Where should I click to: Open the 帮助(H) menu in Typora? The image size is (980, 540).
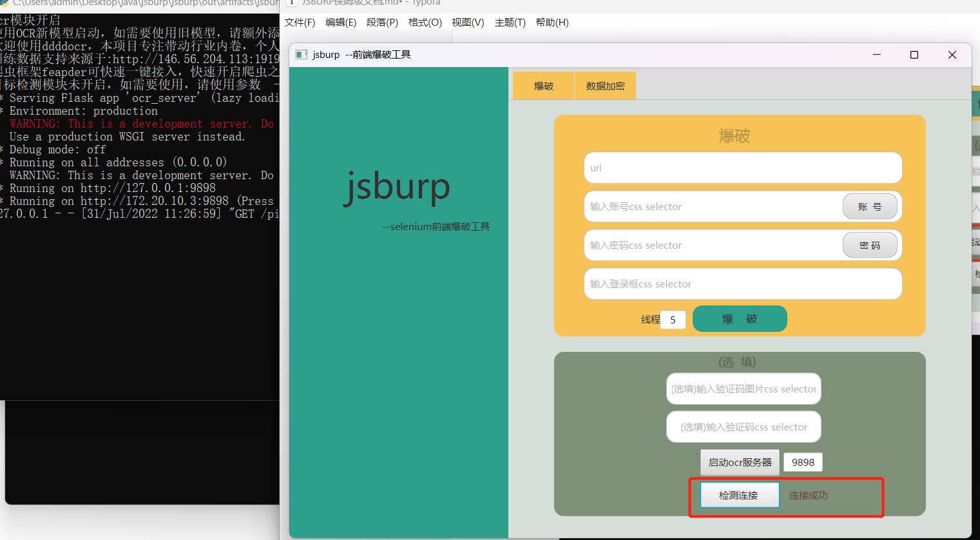552,23
